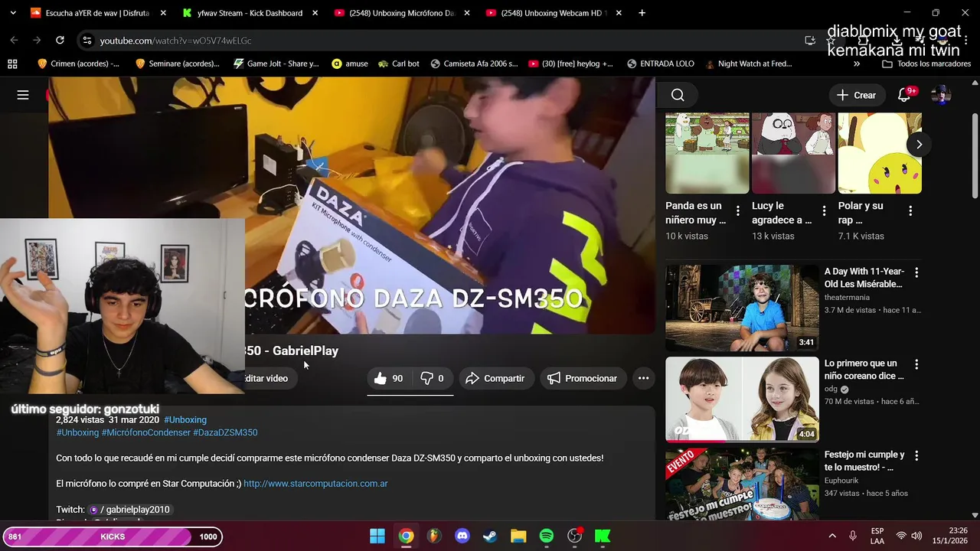The height and width of the screenshot is (551, 980).
Task: Open Discord from the taskbar
Action: click(x=462, y=536)
